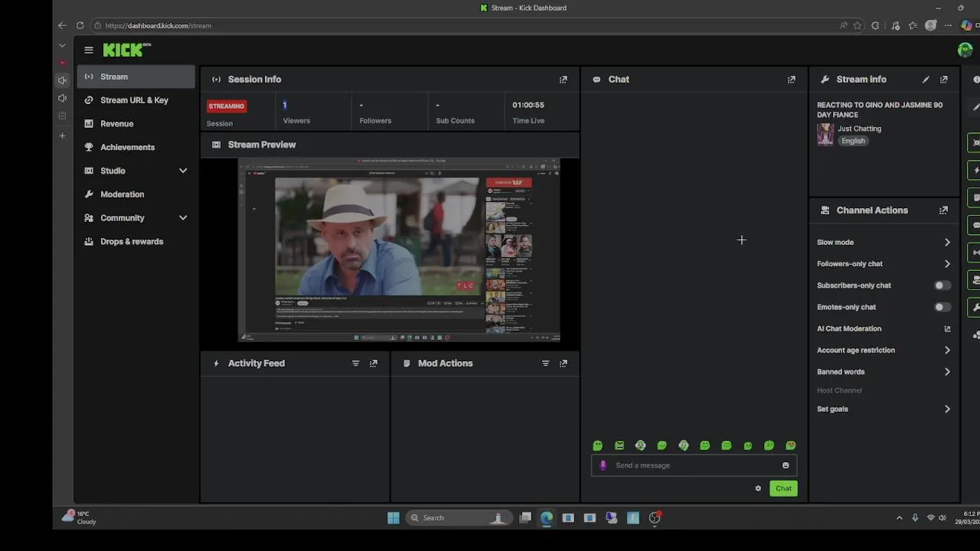The width and height of the screenshot is (980, 551).
Task: Open chat settings gear icon
Action: point(758,488)
